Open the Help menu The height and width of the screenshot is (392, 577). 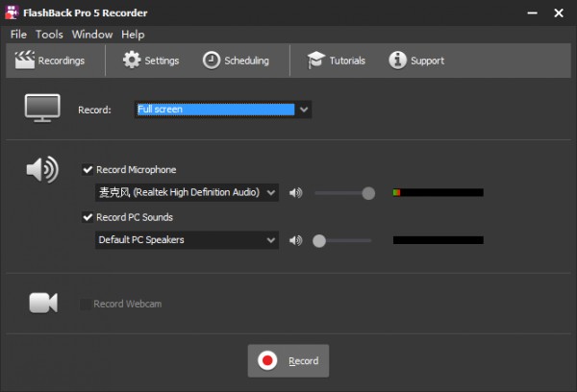pos(133,35)
